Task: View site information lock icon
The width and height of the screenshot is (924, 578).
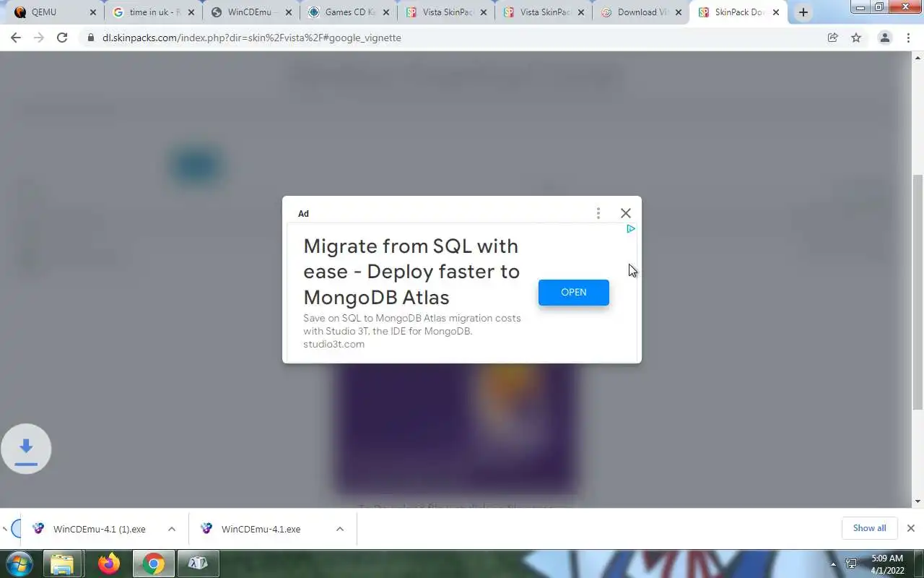Action: 90,38
